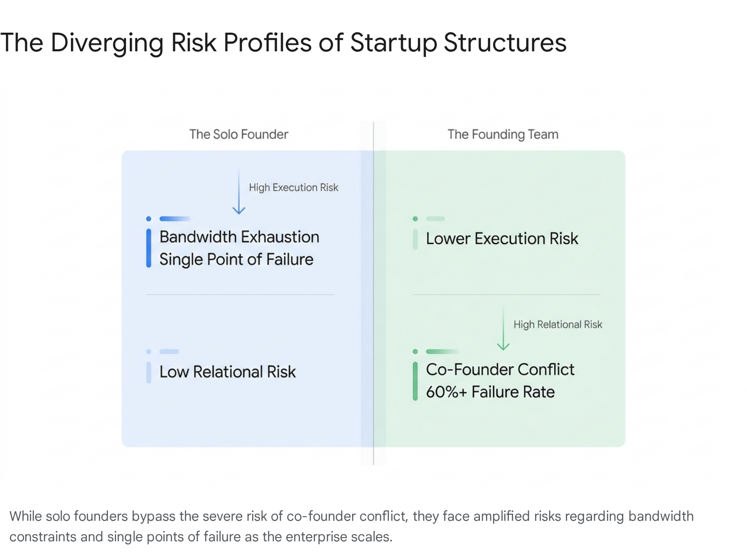Click the Single Point of Failure text
747x560 pixels.
(236, 259)
